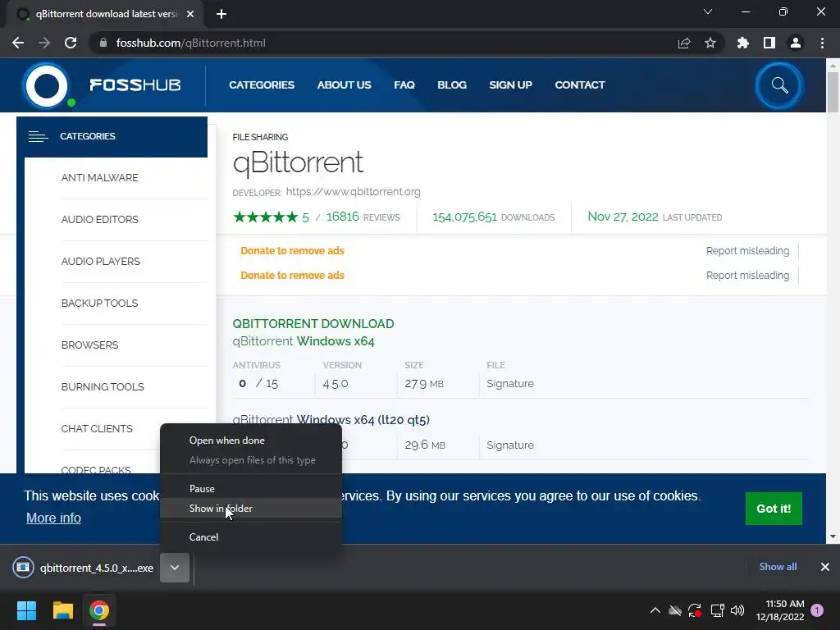Open Signature for 29.6 MB file
The height and width of the screenshot is (630, 840).
tap(510, 445)
